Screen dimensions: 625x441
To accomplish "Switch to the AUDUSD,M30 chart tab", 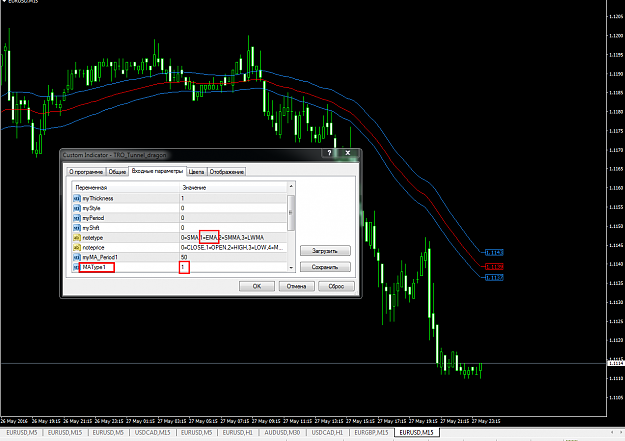I will click(282, 432).
